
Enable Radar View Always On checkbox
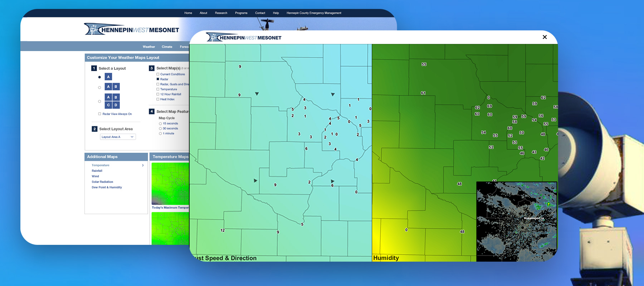pos(99,114)
